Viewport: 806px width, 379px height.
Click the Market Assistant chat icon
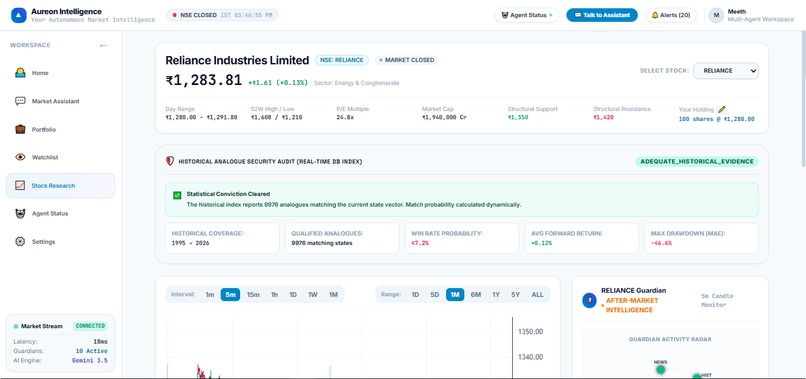click(x=20, y=101)
